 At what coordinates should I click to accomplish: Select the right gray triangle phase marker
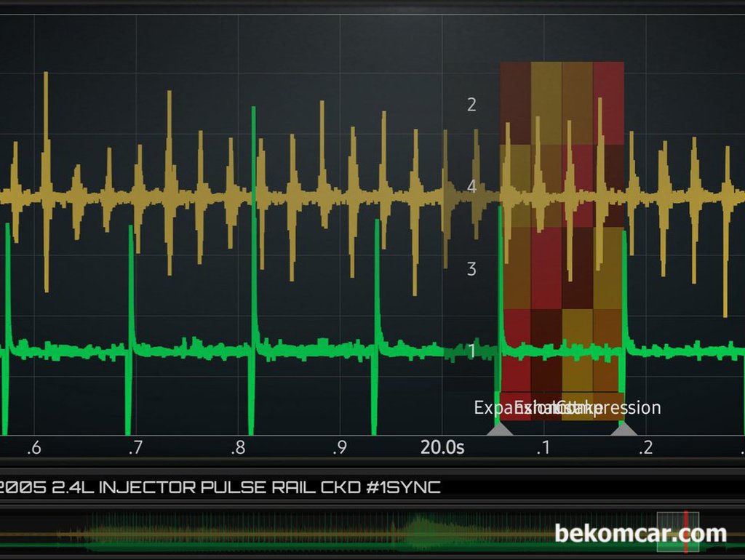click(624, 429)
